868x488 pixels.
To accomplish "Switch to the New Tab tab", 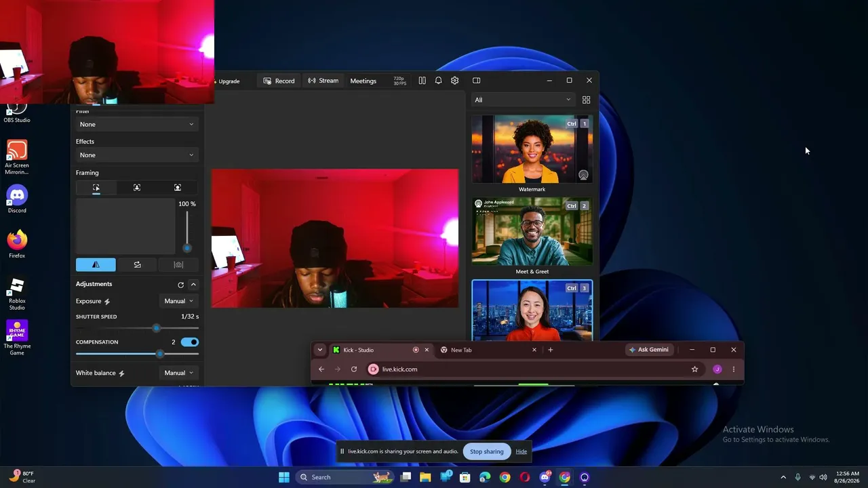I will coord(488,350).
